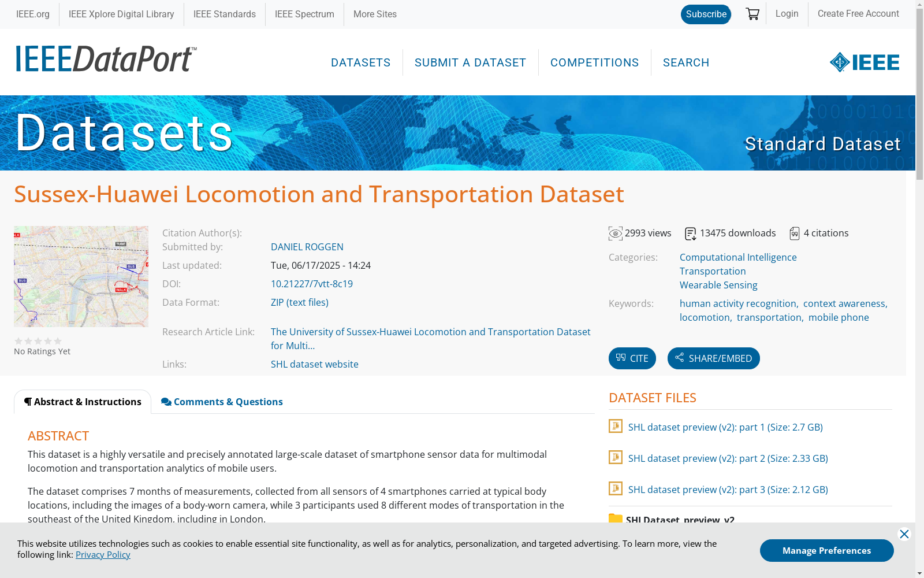
Task: Click scrollbar up arrow
Action: [919, 5]
